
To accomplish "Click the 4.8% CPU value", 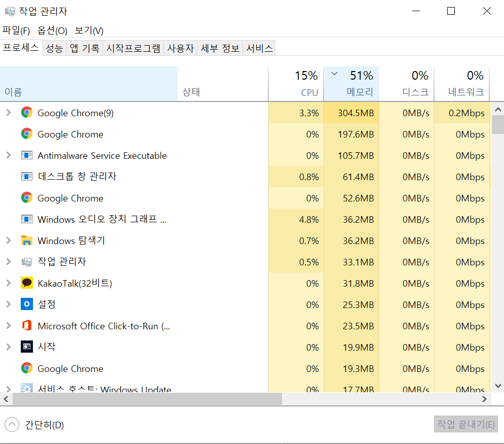I will tap(309, 219).
